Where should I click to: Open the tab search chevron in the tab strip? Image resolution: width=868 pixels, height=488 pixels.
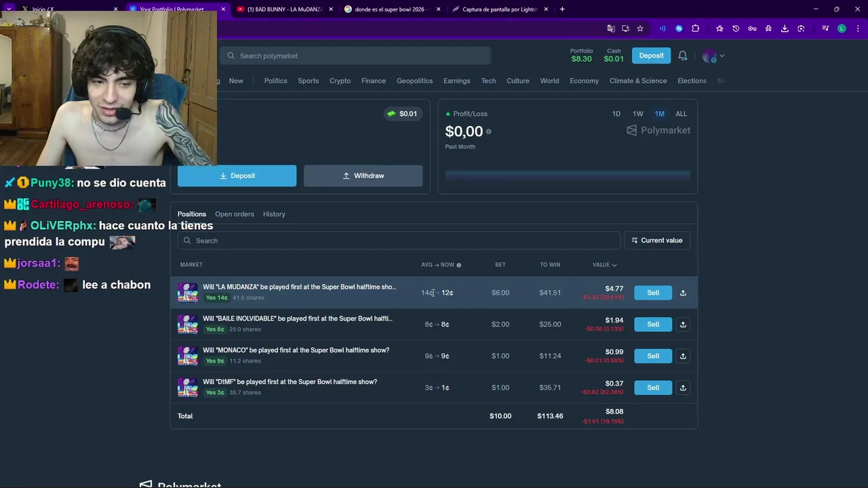[x=9, y=9]
